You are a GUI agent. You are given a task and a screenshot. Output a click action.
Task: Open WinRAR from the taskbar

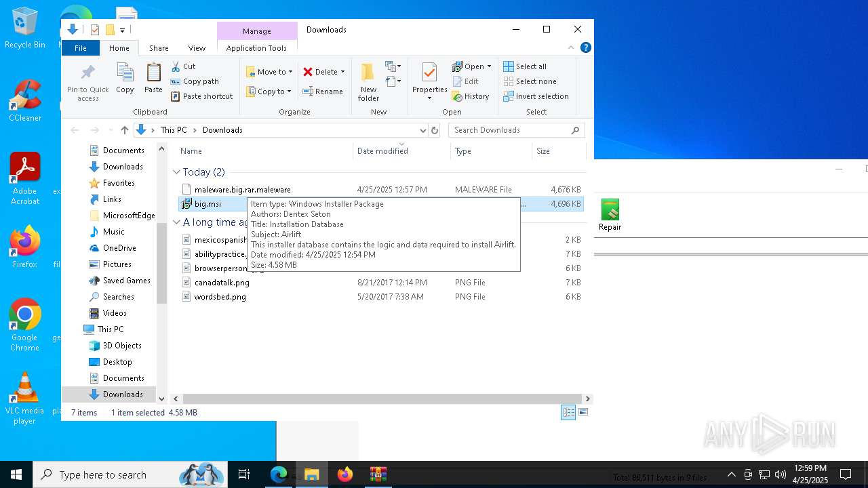[x=378, y=474]
